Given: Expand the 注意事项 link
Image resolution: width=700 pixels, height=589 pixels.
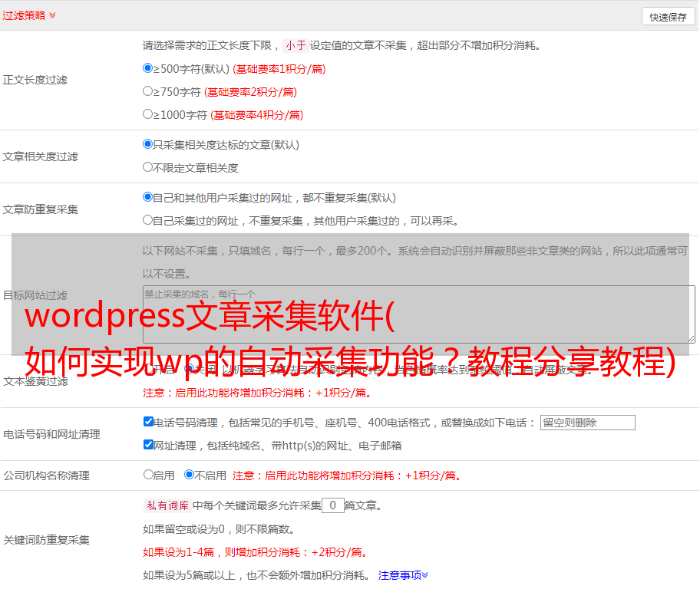Looking at the screenshot, I should 403,575.
